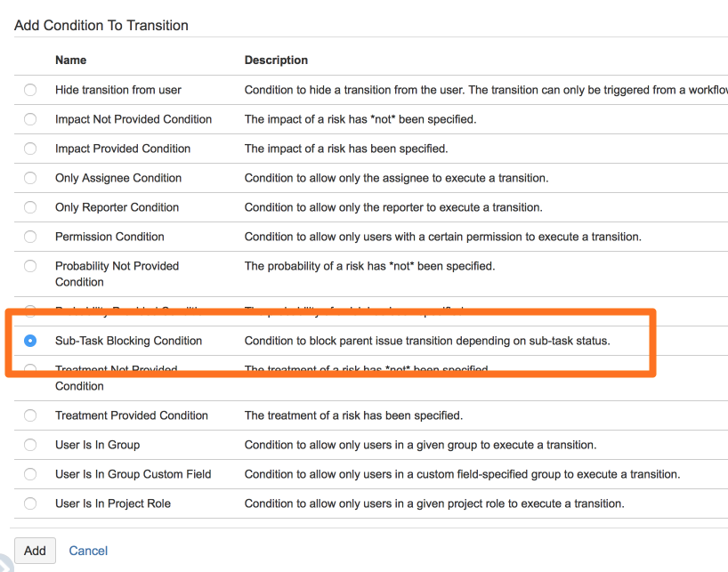728x572 pixels.
Task: Click the 'Hide transition from user' name text
Action: pyautogui.click(x=118, y=90)
